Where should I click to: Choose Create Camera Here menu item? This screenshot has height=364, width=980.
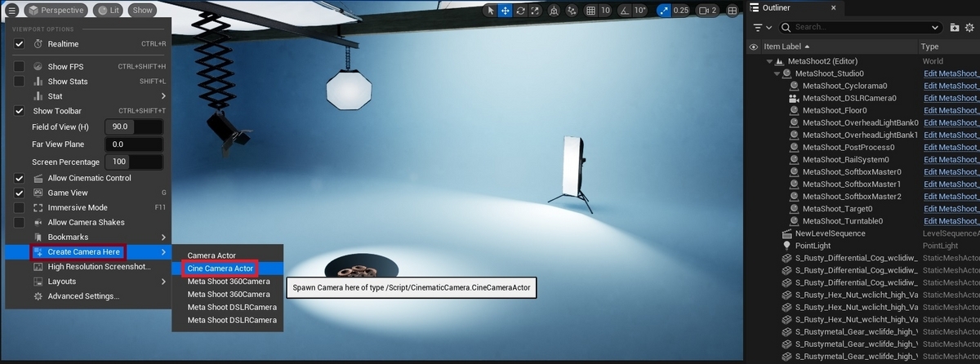89,251
